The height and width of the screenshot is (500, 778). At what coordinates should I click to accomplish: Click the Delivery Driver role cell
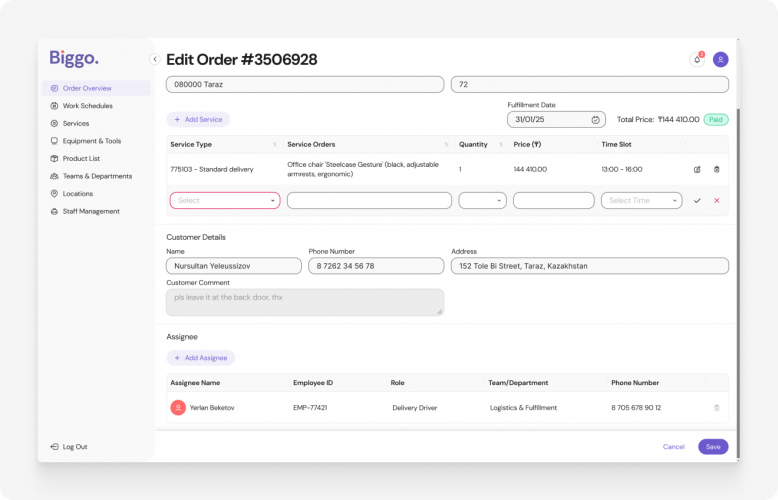tap(415, 408)
